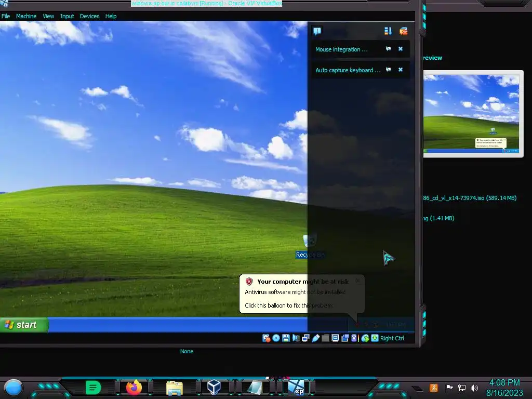Open the Help menu
The width and height of the screenshot is (532, 399).
111,16
